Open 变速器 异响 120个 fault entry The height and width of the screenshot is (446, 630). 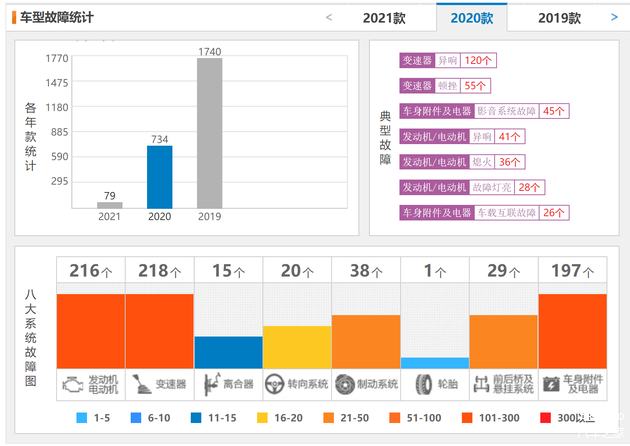tap(447, 60)
